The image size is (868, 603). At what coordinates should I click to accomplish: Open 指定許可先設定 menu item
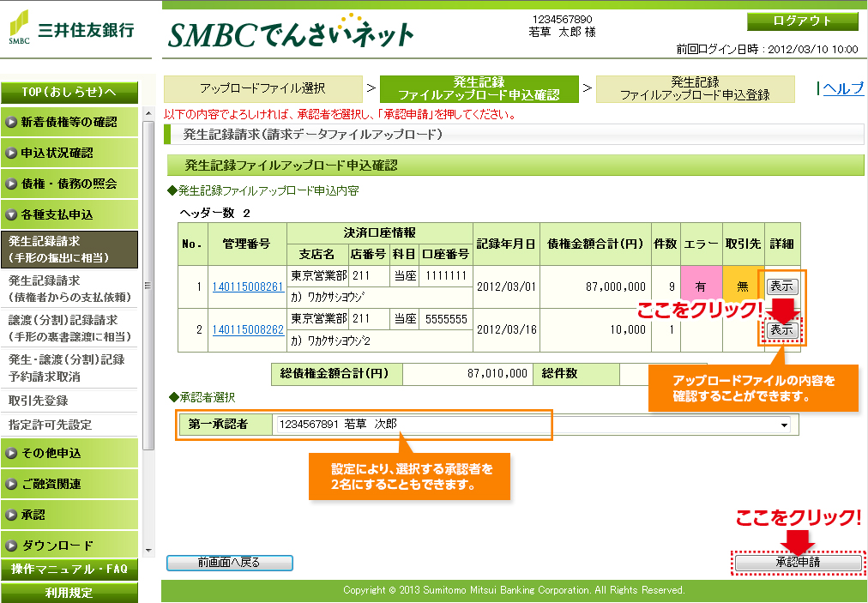[69, 425]
